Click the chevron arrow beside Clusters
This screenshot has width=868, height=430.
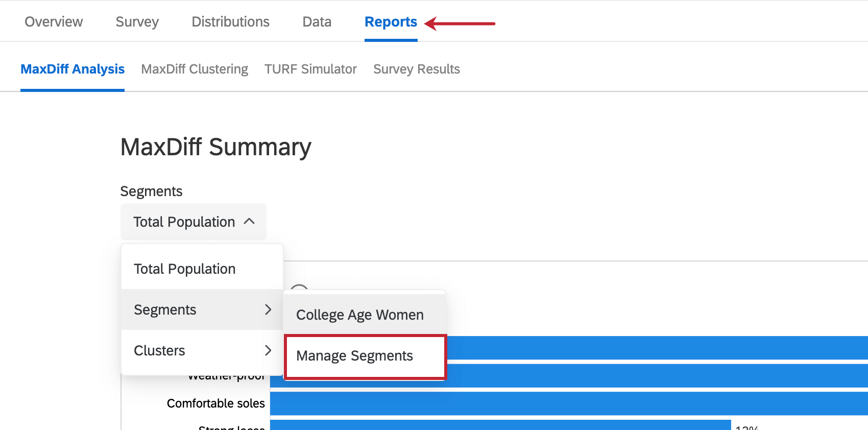pyautogui.click(x=268, y=350)
